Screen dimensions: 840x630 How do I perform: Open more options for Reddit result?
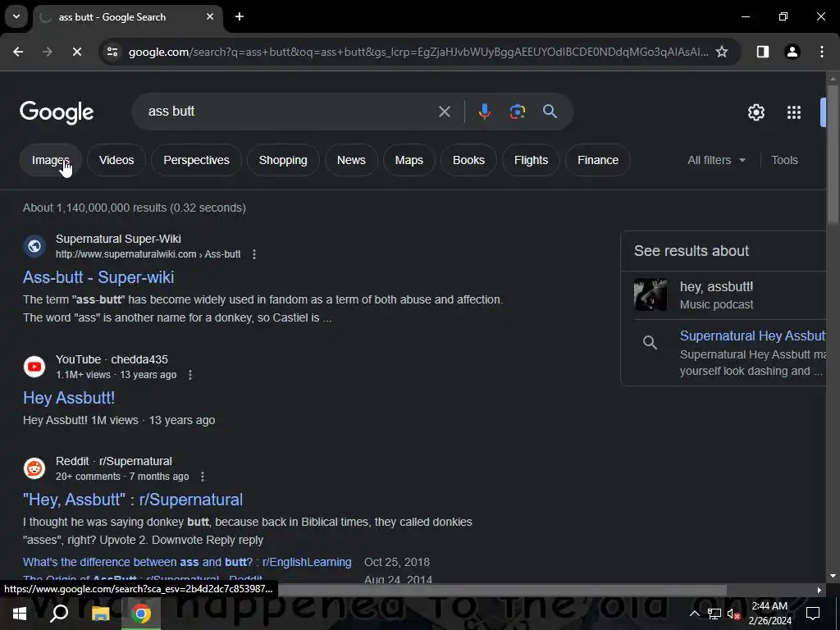click(202, 477)
